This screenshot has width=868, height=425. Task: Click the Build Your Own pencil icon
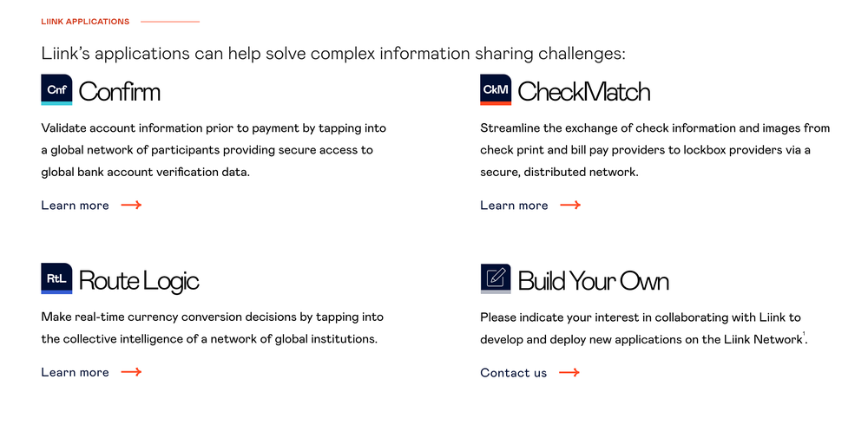click(x=496, y=279)
